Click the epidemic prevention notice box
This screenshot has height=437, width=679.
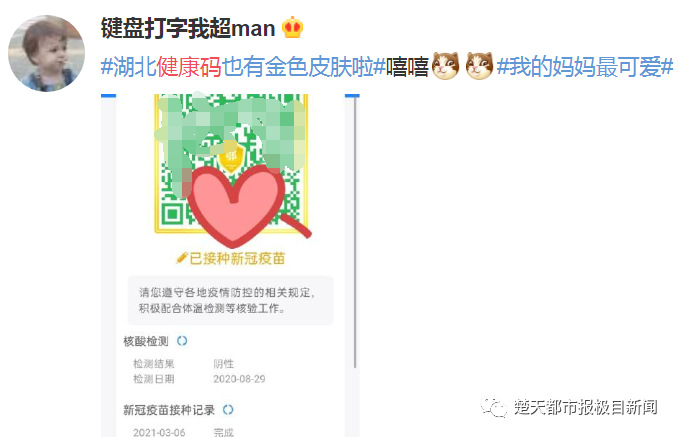(x=230, y=300)
